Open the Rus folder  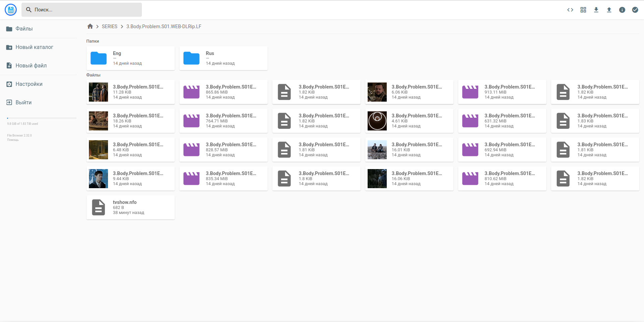[x=223, y=58]
